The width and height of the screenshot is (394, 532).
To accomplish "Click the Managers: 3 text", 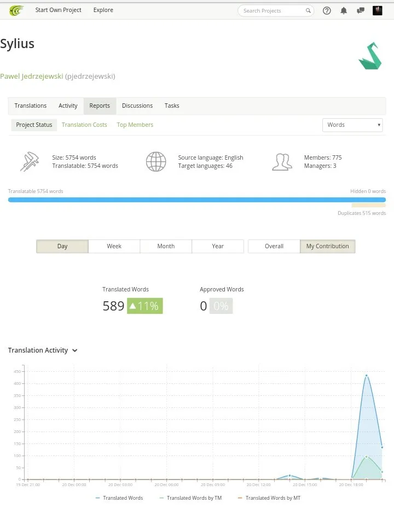I will pos(320,166).
